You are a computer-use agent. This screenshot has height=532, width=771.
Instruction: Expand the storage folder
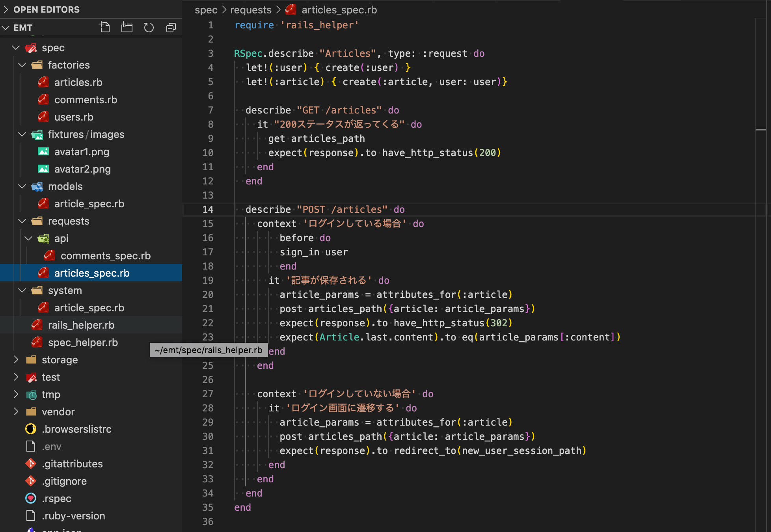60,360
